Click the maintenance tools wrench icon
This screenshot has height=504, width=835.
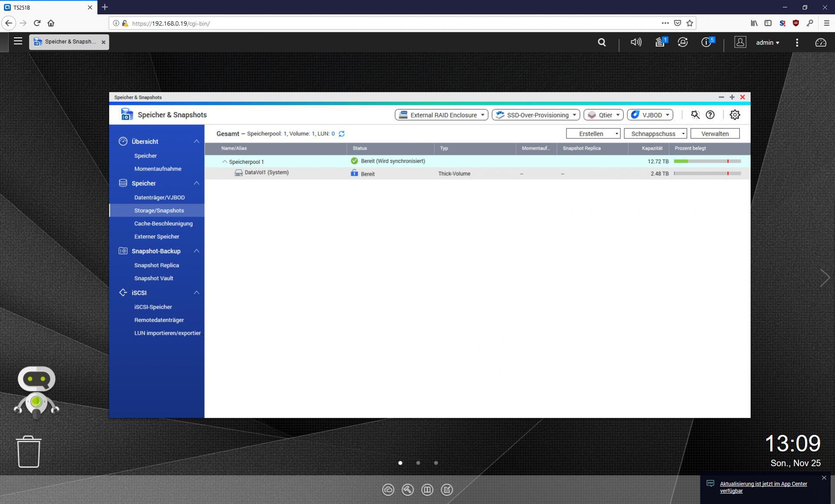tap(695, 115)
